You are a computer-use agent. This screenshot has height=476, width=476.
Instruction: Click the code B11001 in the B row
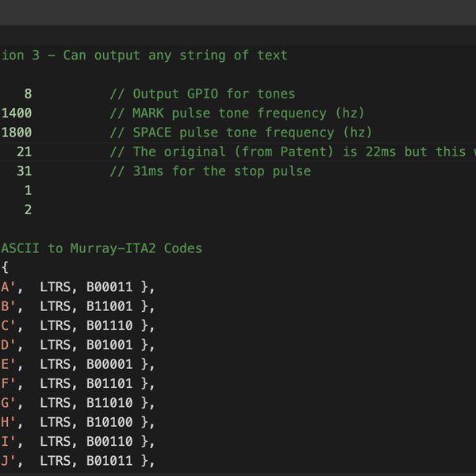(x=109, y=306)
